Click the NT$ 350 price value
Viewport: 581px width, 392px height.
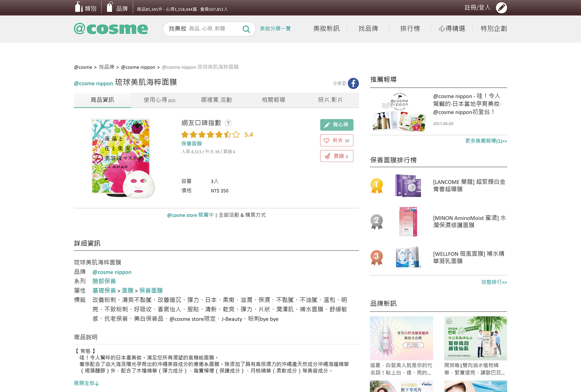(220, 191)
